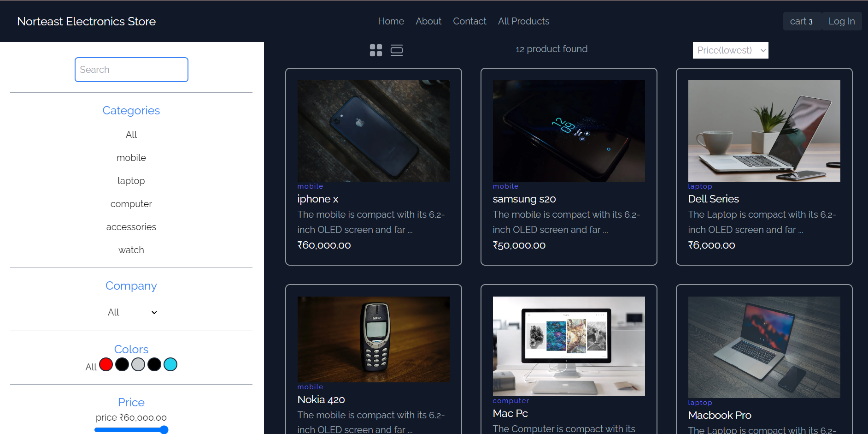Navigate to All Products
This screenshot has height=434, width=868.
point(523,21)
